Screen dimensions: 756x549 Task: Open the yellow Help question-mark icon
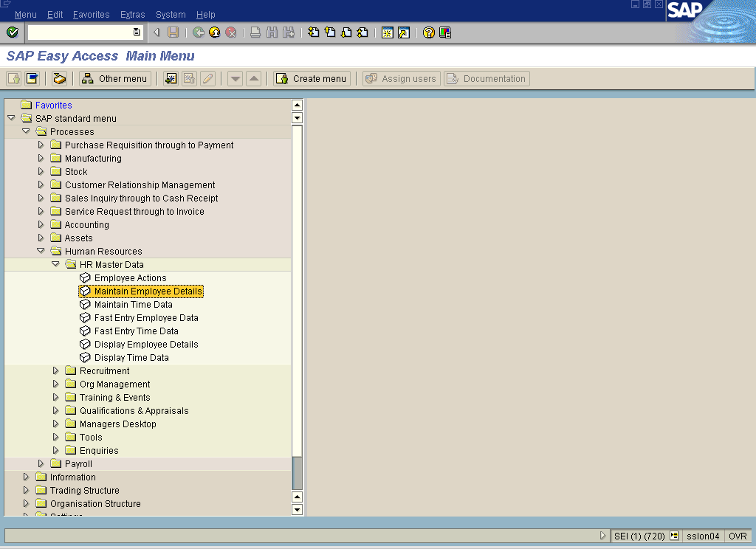click(x=429, y=32)
